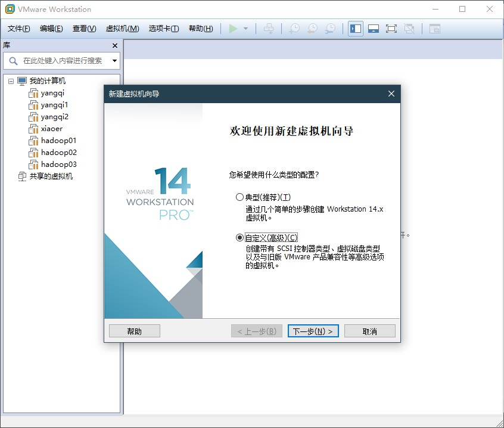Open the 帮助(H) menu
Viewport: 504px width, 428px height.
[x=201, y=29]
